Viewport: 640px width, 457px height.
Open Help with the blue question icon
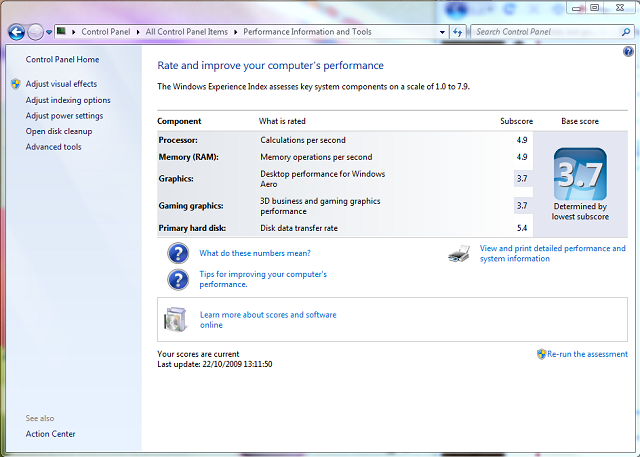(628, 51)
